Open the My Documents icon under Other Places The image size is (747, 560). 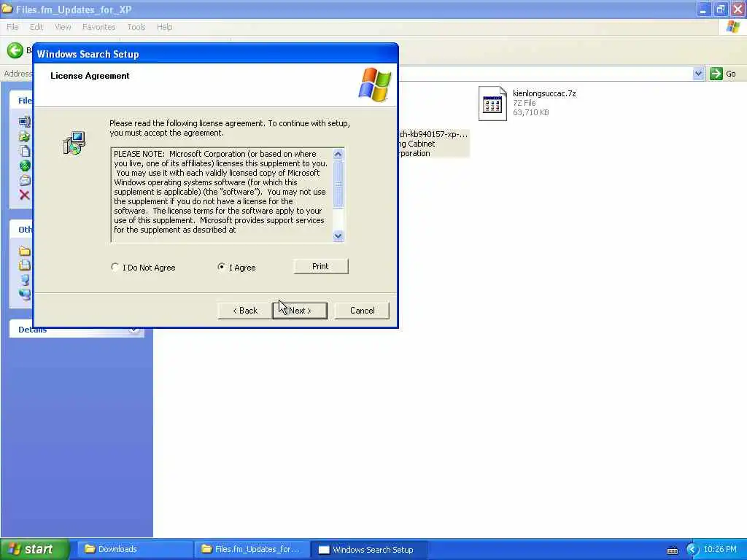coord(25,265)
